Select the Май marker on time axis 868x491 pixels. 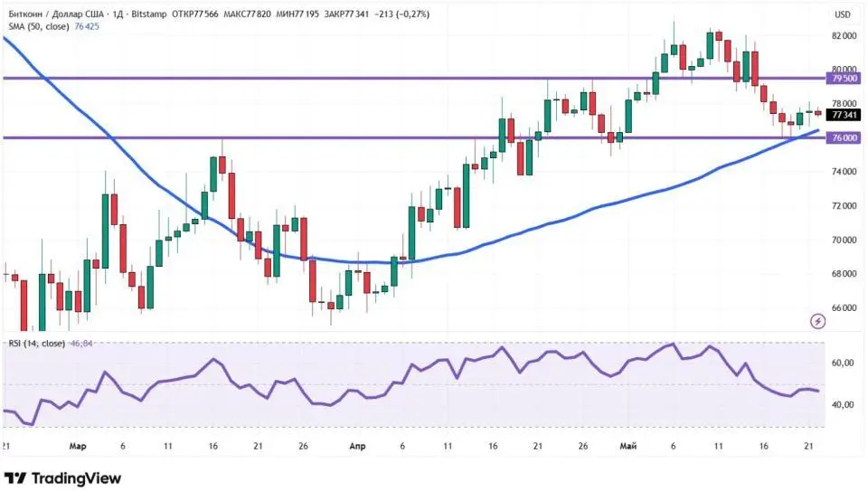pos(628,446)
